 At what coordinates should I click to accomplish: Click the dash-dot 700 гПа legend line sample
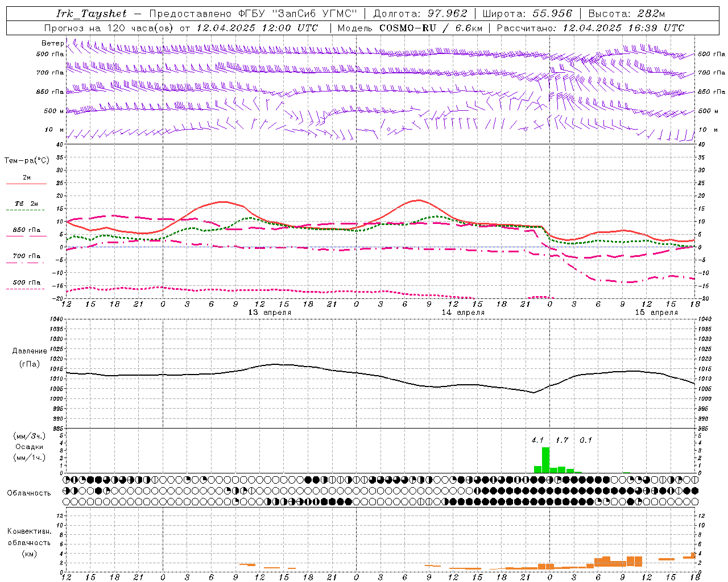tap(25, 263)
